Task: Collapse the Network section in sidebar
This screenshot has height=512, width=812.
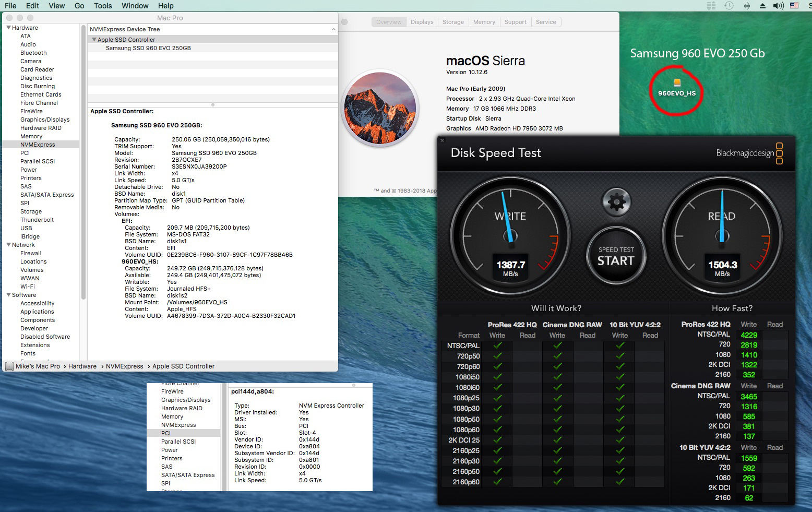Action: coord(8,245)
